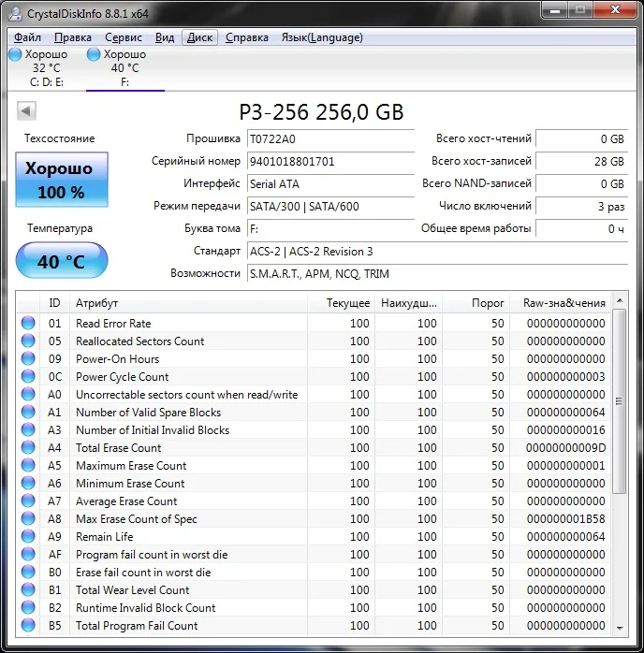This screenshot has width=644, height=653.
Task: Select the Reallocated Sectors Count row
Action: 140,341
